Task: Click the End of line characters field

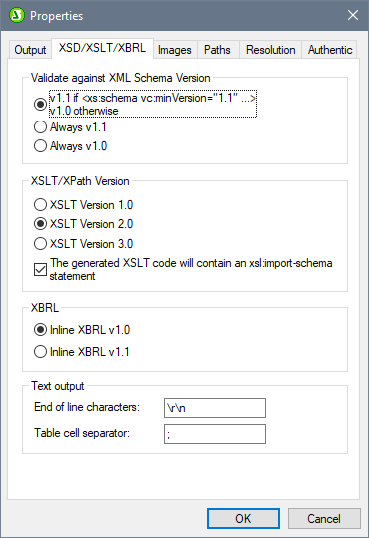Action: point(215,408)
